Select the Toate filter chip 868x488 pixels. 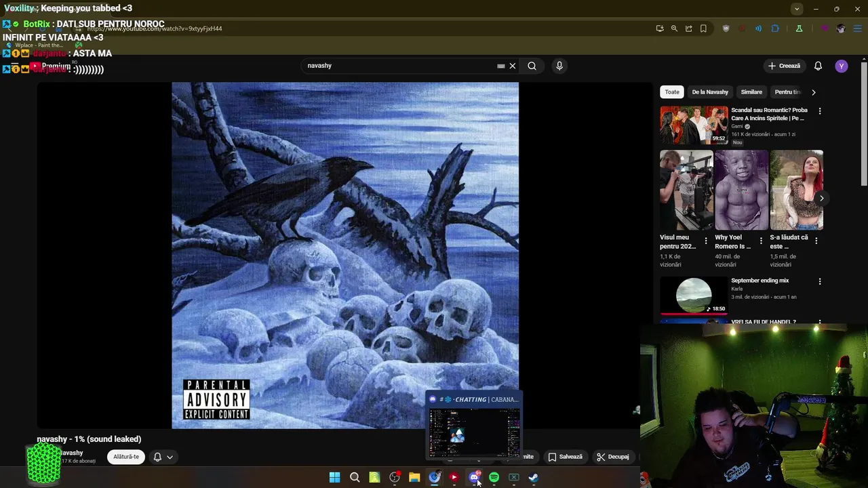[x=671, y=92]
